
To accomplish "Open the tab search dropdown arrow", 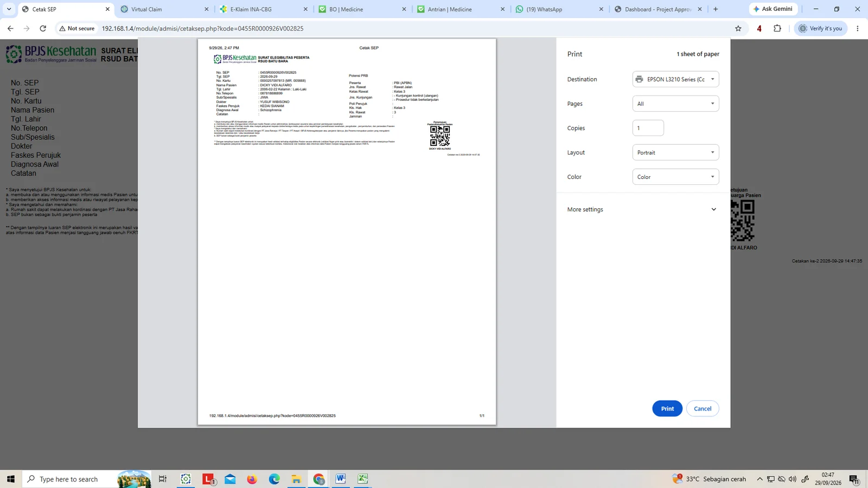I will tap(9, 9).
